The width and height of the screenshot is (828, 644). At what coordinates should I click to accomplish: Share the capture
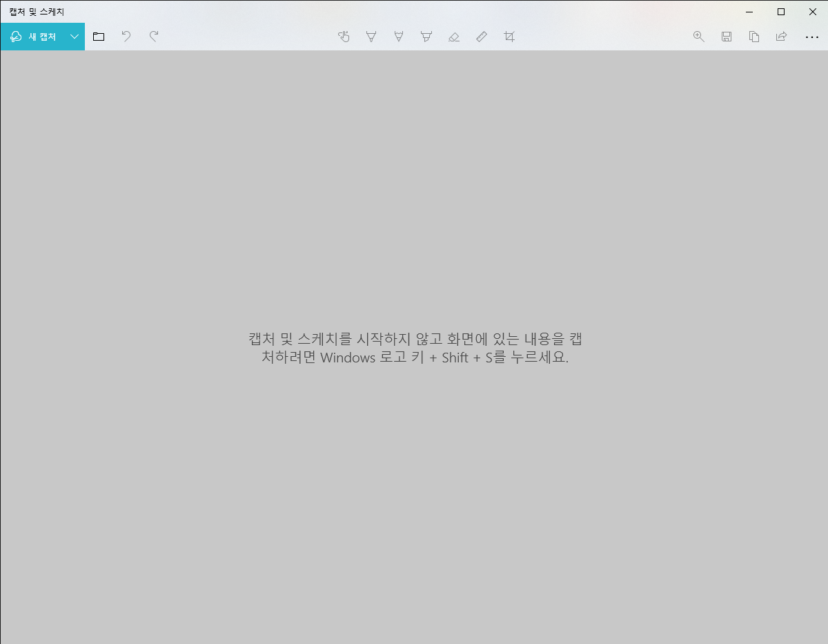782,37
